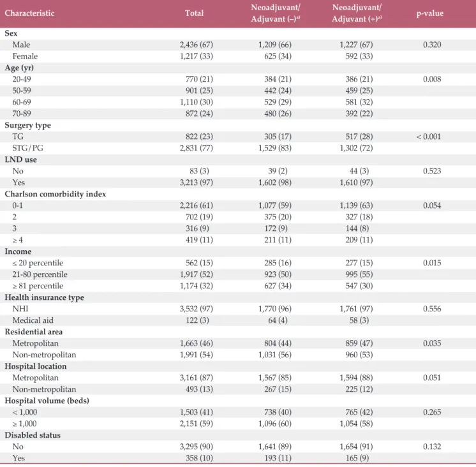Click the ≥ 4 comorbidity row label

[x=18, y=240]
